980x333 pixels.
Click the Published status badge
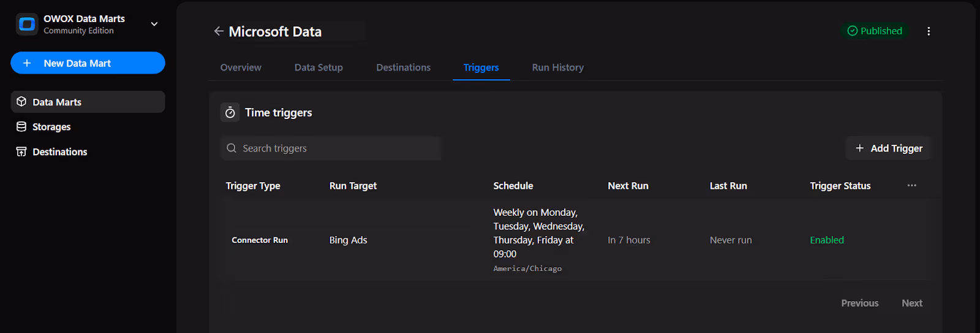(x=875, y=31)
